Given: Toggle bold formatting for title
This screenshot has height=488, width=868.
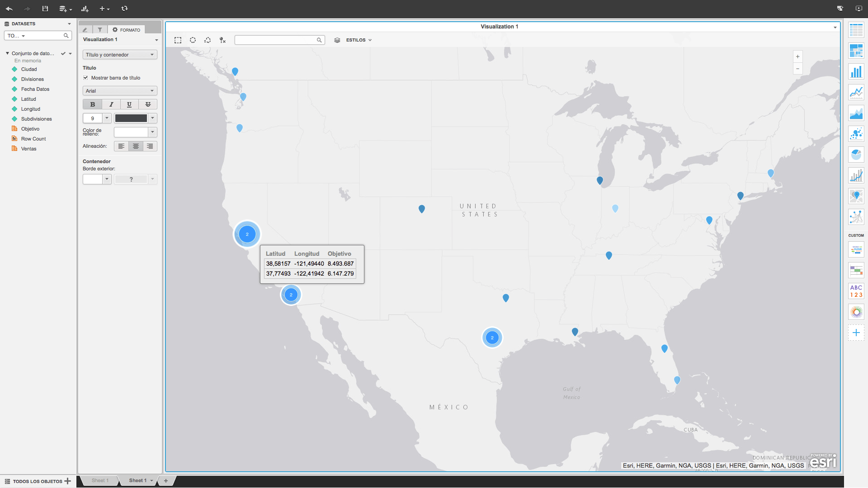Looking at the screenshot, I should [92, 104].
